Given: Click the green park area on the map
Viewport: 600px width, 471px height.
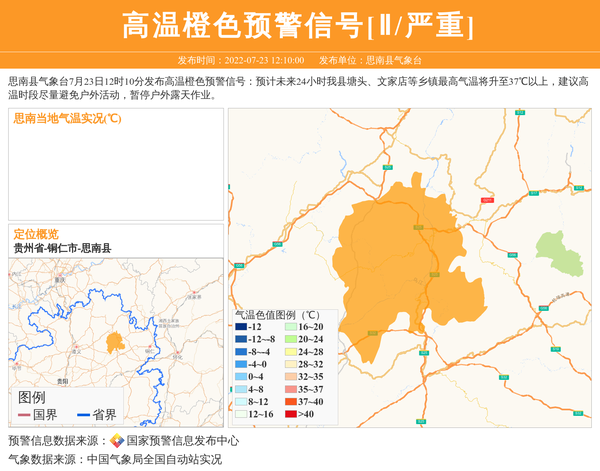Looking at the screenshot, I should (560, 252).
